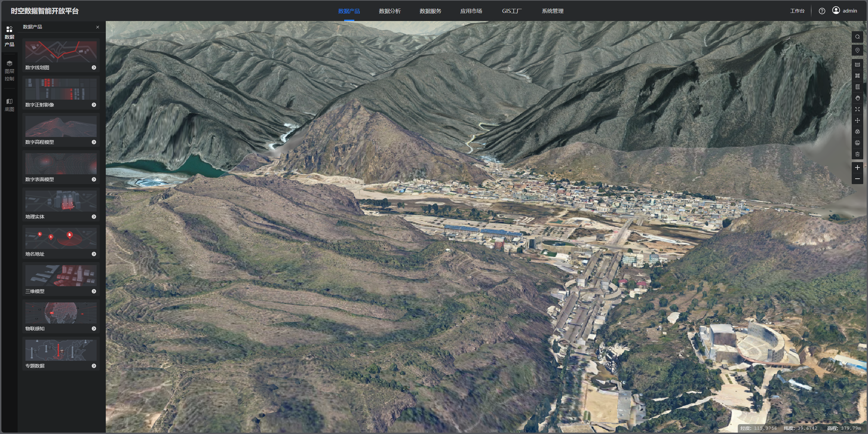Click the 3D cube rotate icon

(857, 132)
